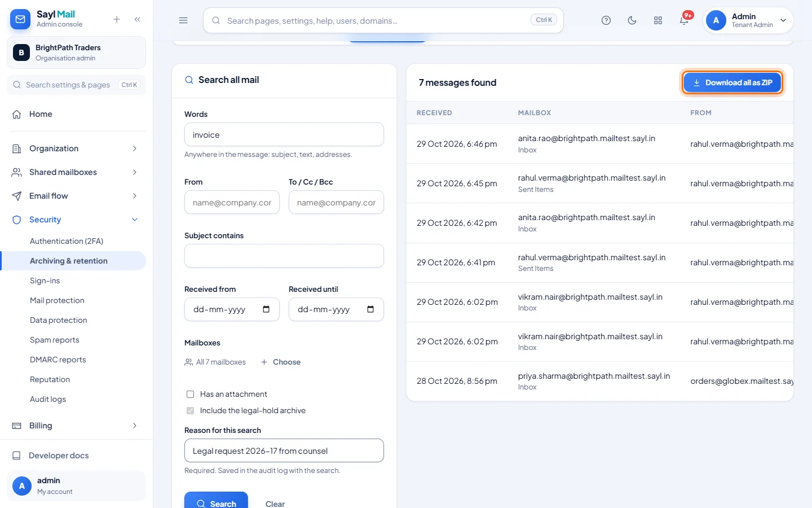Expand the Shared mailboxes section
The height and width of the screenshot is (508, 812).
(x=135, y=172)
